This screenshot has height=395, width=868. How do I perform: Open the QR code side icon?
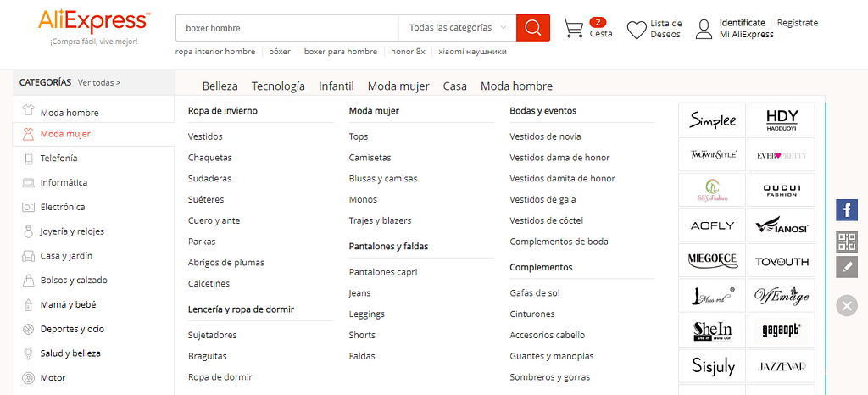[x=847, y=242]
